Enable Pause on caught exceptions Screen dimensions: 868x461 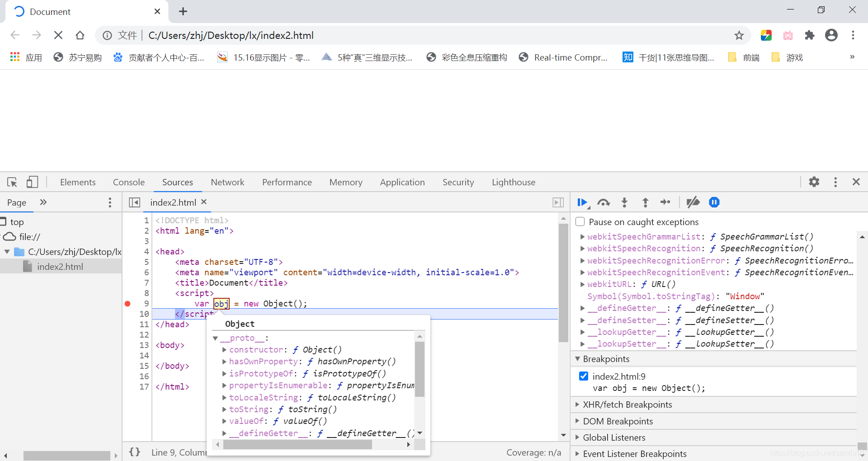(580, 222)
